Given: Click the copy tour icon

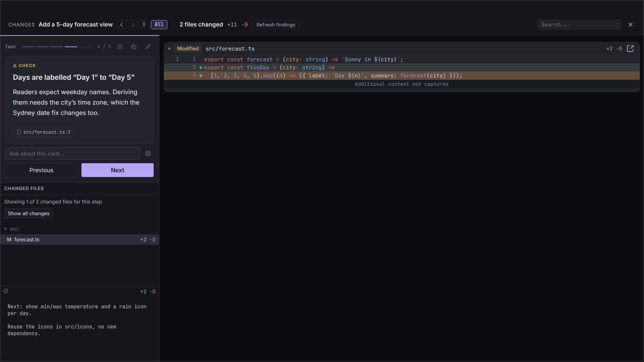Looking at the screenshot, I should pyautogui.click(x=134, y=47).
